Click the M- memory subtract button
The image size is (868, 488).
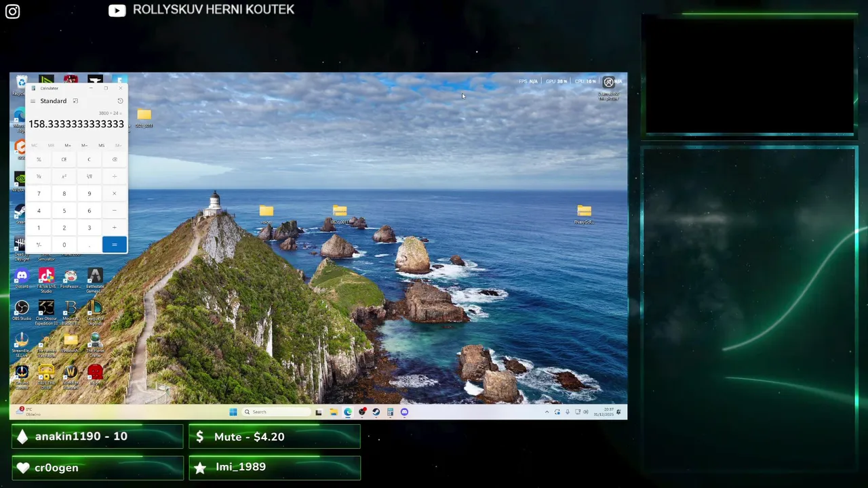[x=84, y=145]
